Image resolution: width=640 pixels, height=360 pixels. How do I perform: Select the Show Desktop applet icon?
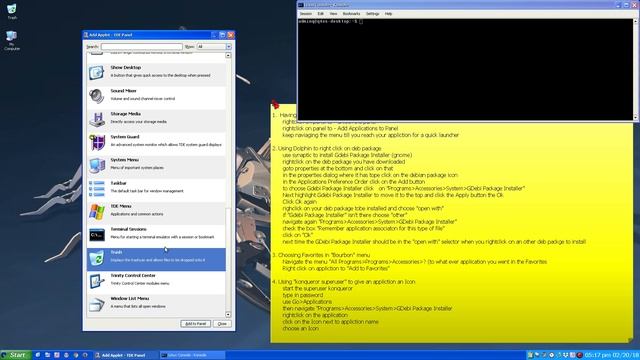click(x=97, y=72)
